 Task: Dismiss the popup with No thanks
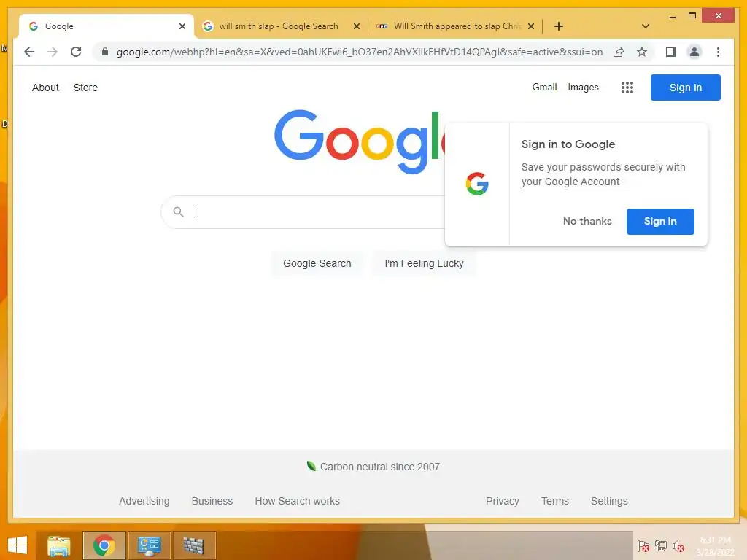tap(587, 222)
